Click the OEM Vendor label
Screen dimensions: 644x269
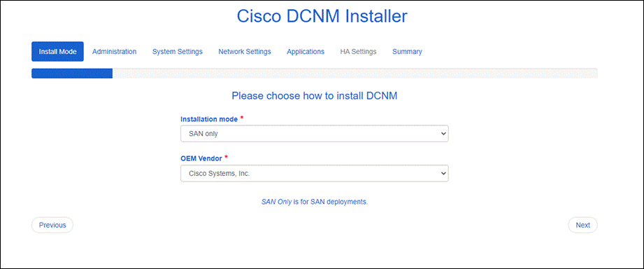click(201, 158)
